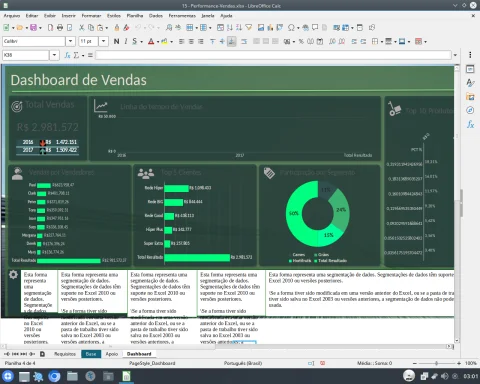This screenshot has height=384, width=480.
Task: Open Find and Replace binoculars icon
Action: click(x=169, y=28)
